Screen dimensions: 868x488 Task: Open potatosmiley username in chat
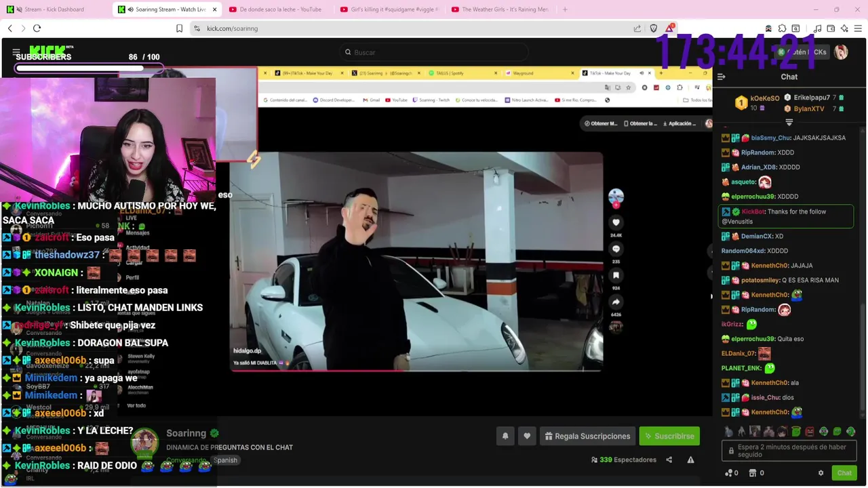(x=760, y=280)
